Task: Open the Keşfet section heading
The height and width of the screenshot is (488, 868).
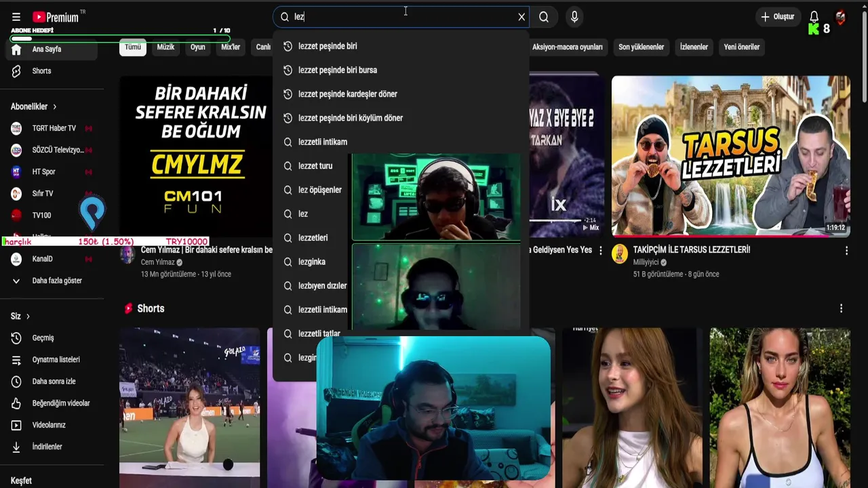Action: pos(21,481)
